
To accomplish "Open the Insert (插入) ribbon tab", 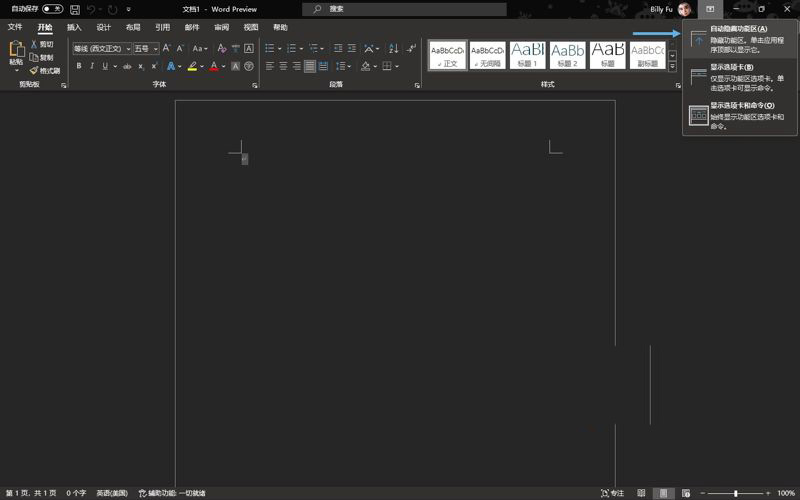I will tap(74, 27).
